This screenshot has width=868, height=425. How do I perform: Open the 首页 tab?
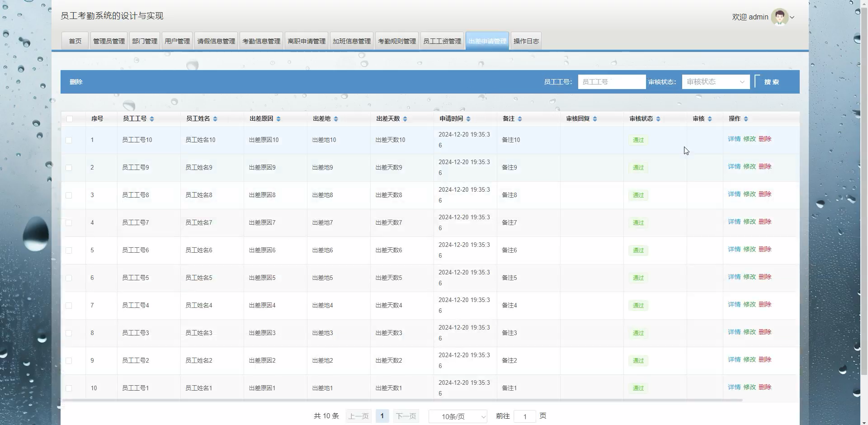(75, 41)
